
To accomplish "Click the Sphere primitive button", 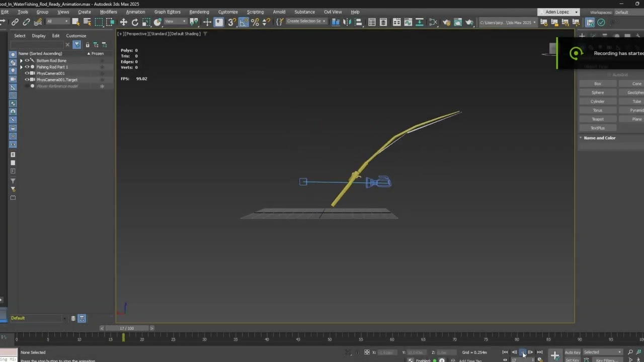I will click(x=598, y=93).
